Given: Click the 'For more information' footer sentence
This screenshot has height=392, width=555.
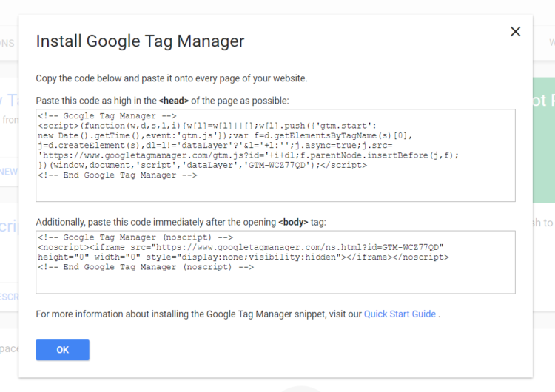Looking at the screenshot, I should point(198,314).
